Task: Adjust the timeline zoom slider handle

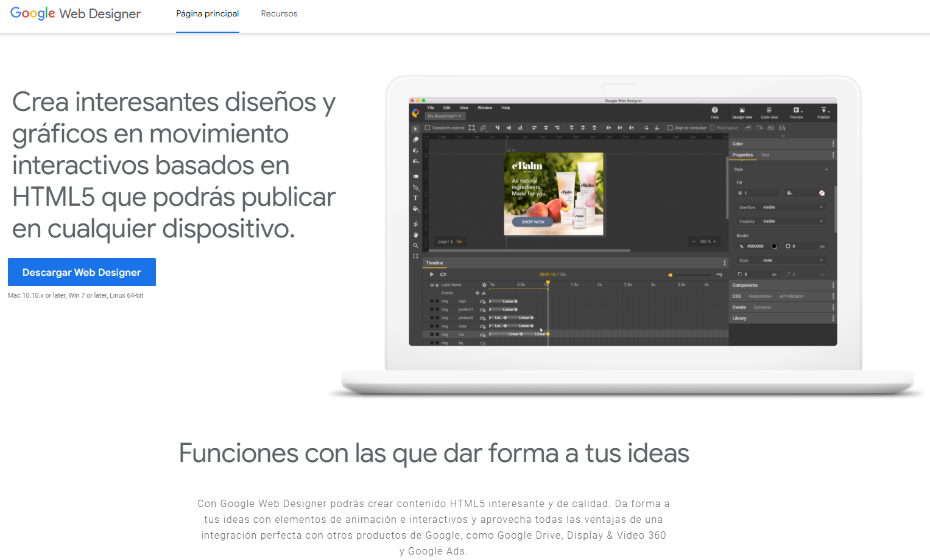Action: point(671,275)
